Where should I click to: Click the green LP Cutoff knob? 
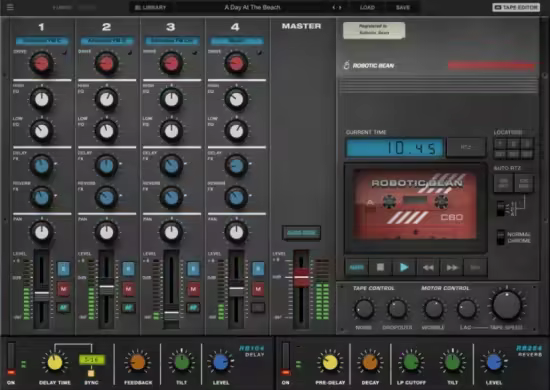411,362
